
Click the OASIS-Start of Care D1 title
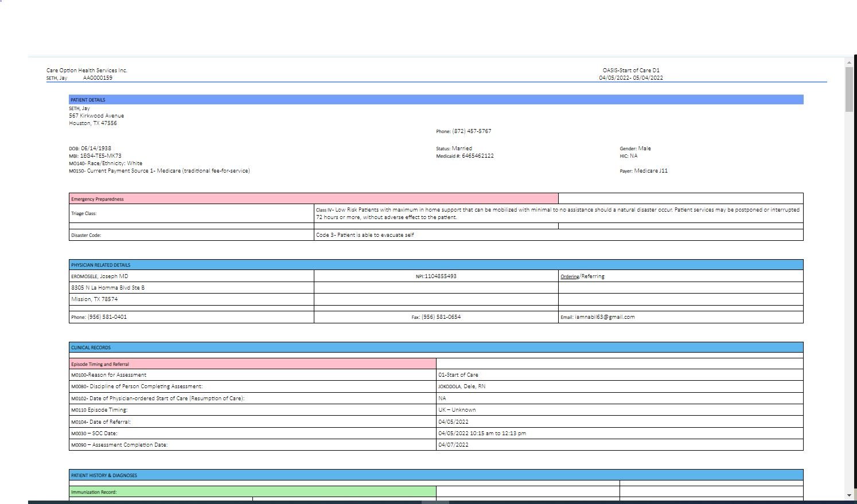630,71
